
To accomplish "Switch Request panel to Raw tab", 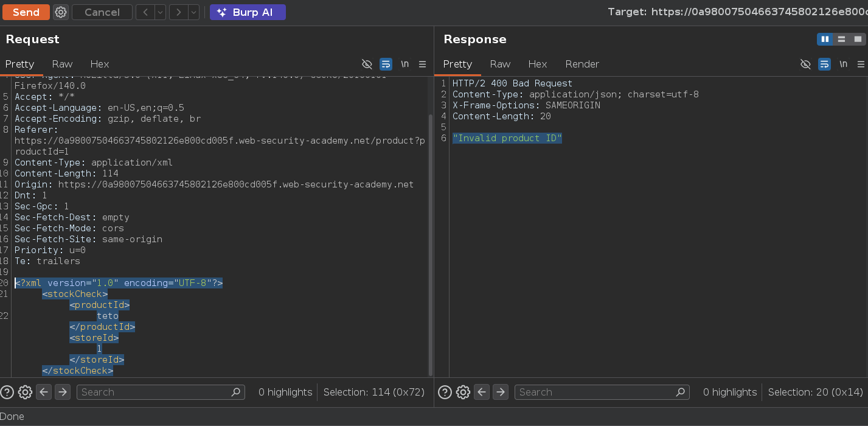I will pyautogui.click(x=62, y=64).
